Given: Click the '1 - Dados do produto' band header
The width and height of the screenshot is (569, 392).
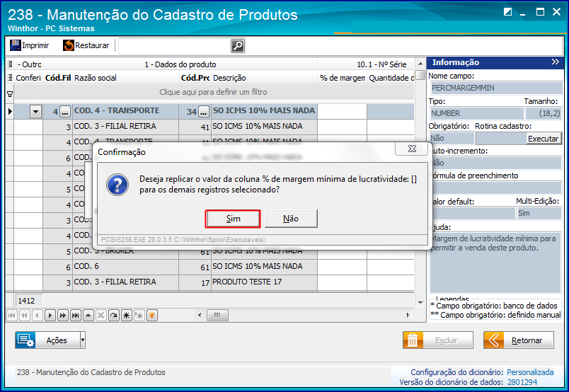Looking at the screenshot, I should point(180,64).
